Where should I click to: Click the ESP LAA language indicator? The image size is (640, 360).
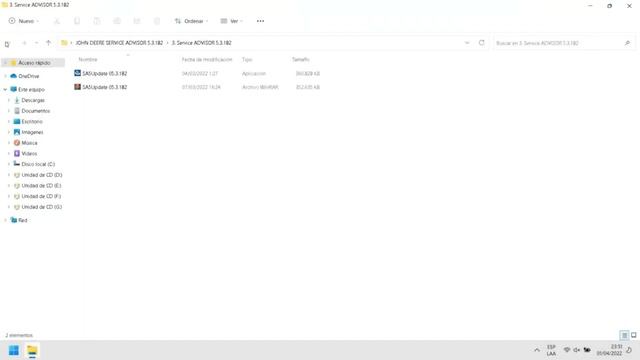pyautogui.click(x=551, y=350)
